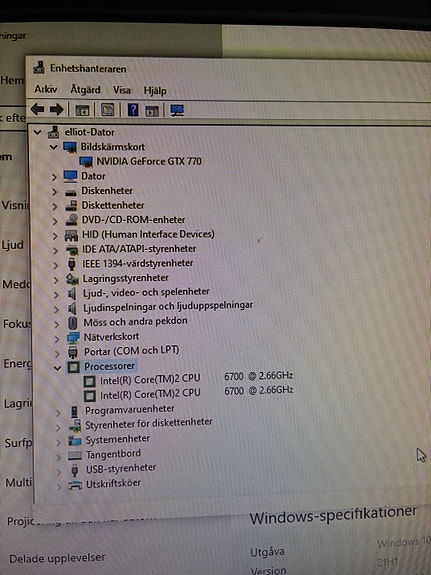Open the Visa menu
This screenshot has width=431, height=575.
coord(122,90)
